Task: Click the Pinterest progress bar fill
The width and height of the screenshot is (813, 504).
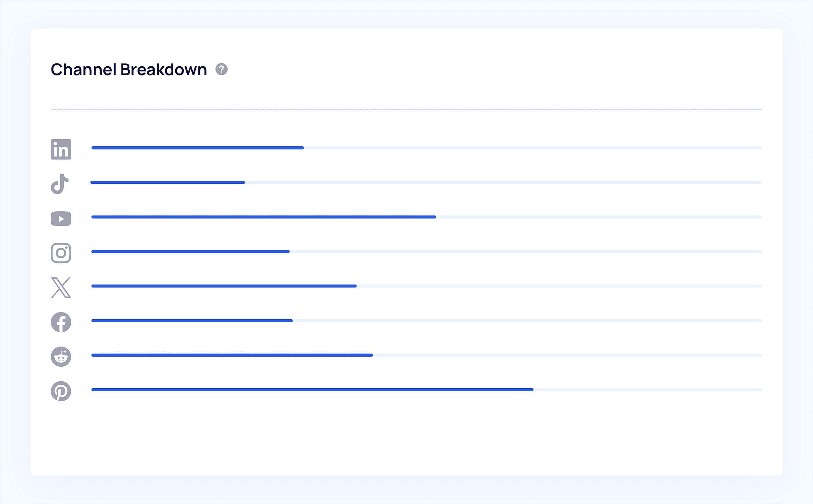Action: click(x=312, y=390)
